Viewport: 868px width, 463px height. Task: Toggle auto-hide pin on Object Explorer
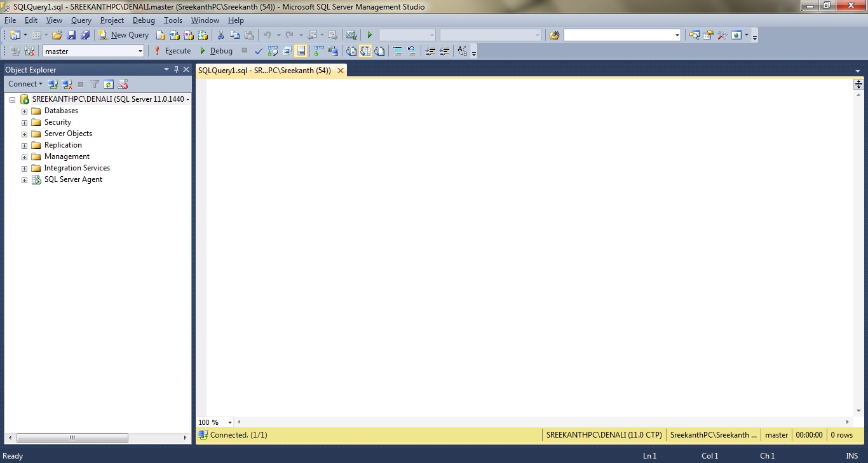pyautogui.click(x=176, y=69)
